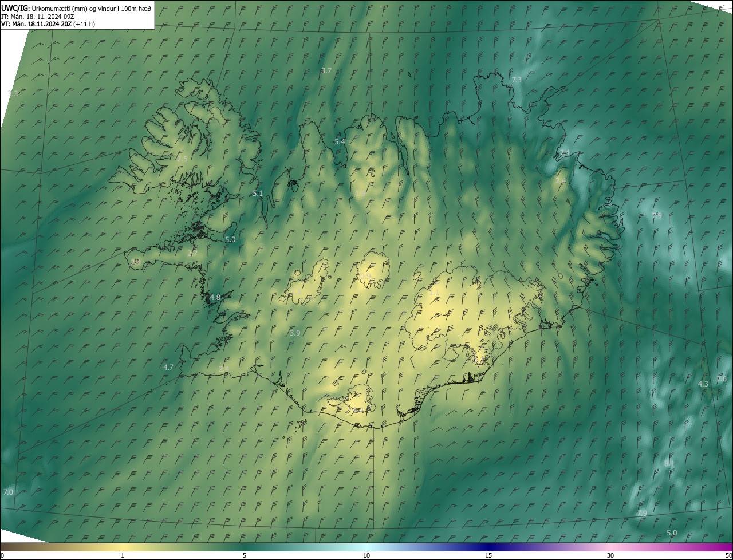Image resolution: width=733 pixels, height=560 pixels.
Task: Click the 'VT: Mán. 18.11.2024 20Z (+11 h)' line
Action: pos(48,24)
